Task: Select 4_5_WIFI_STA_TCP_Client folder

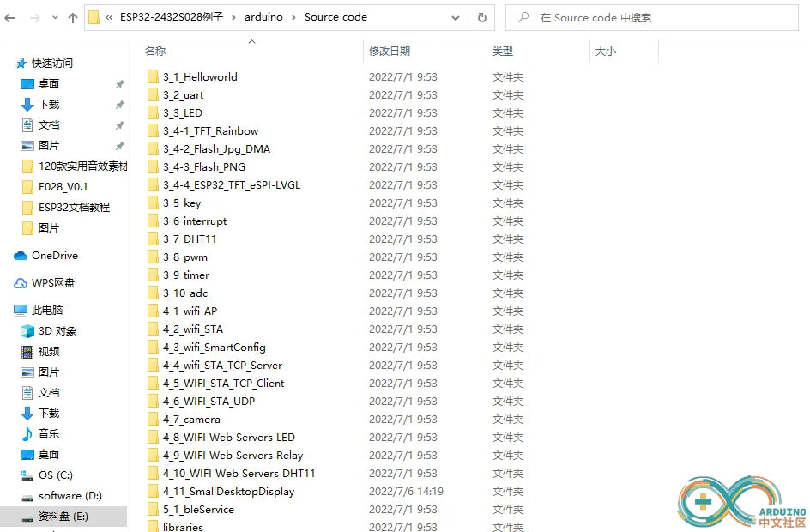Action: (223, 384)
